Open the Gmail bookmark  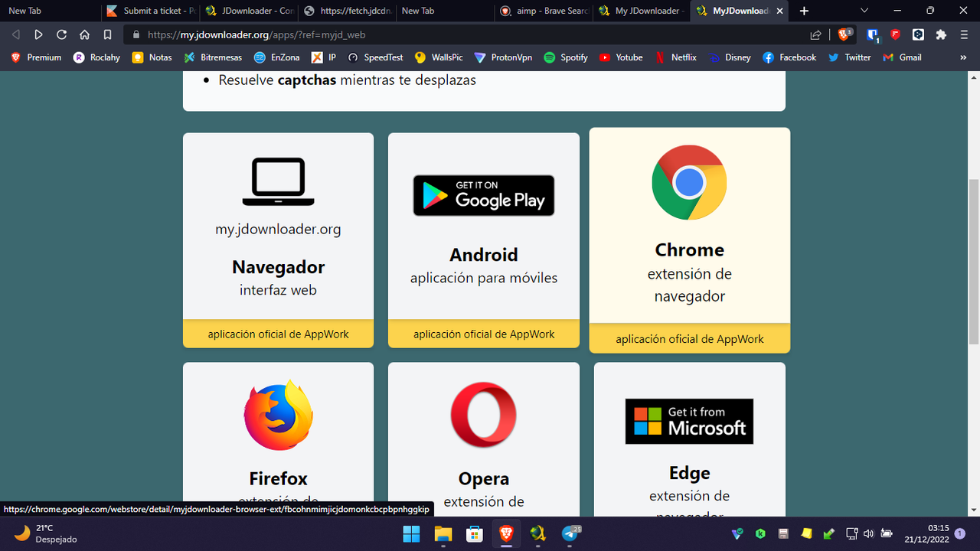[x=902, y=57]
